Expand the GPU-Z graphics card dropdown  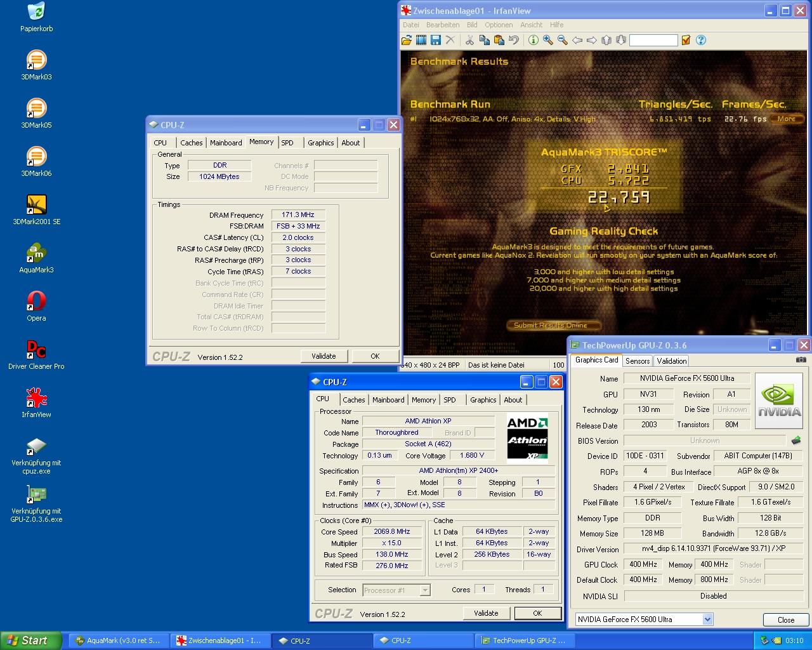(707, 620)
